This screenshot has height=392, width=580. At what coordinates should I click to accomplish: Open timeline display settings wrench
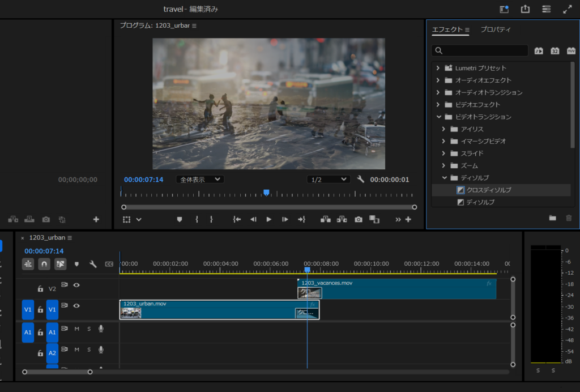pos(93,264)
